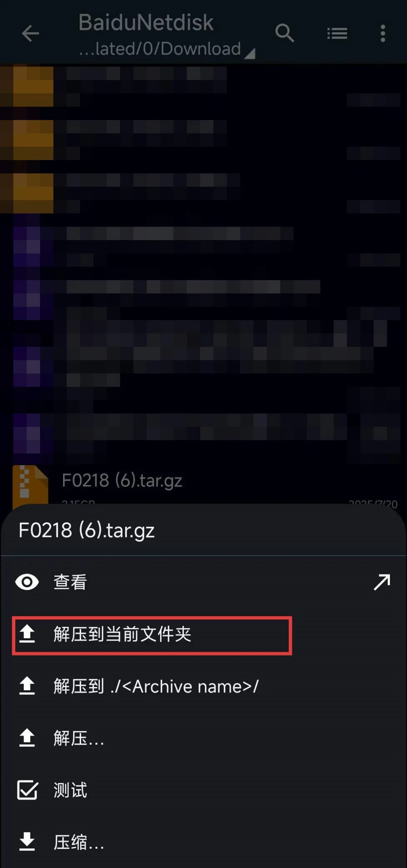The width and height of the screenshot is (407, 868).
Task: Choose the 测试 archive option
Action: click(x=203, y=790)
